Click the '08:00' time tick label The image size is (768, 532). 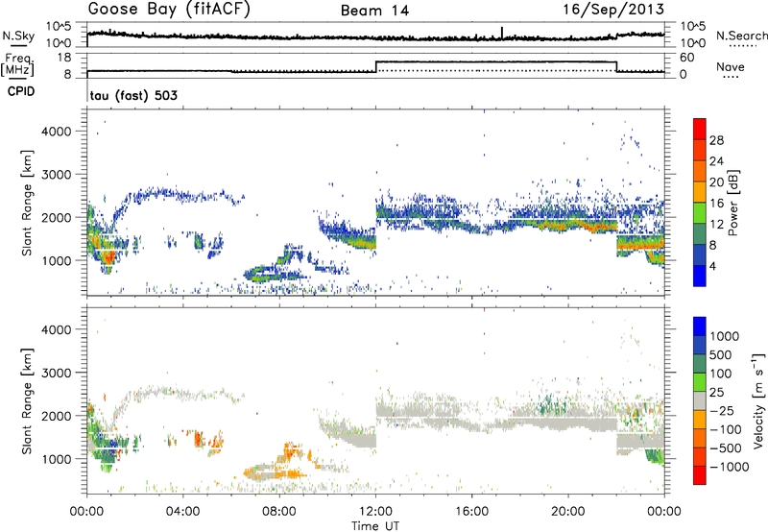(279, 512)
